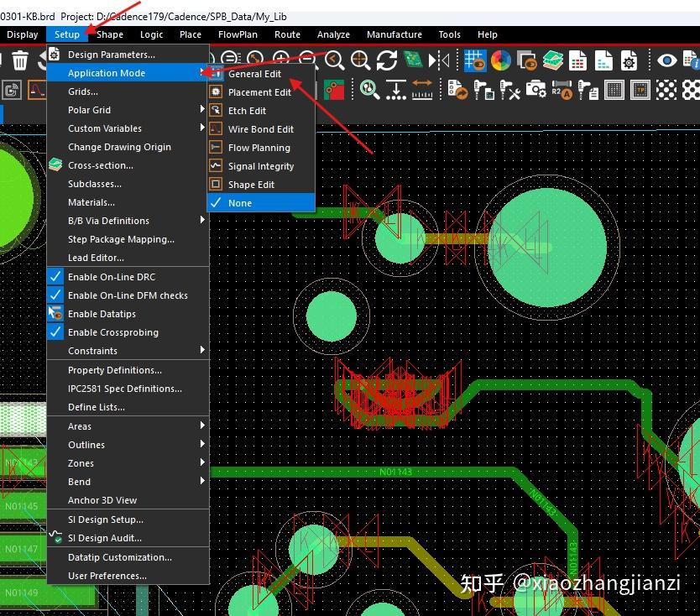This screenshot has height=616, width=700.
Task: Expand the Zones submenu
Action: 128,463
